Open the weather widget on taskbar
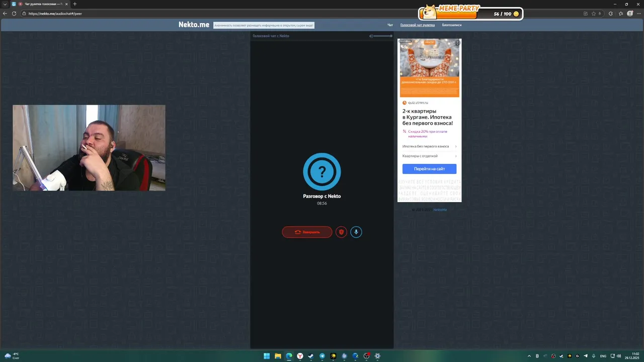This screenshot has width=644, height=362. click(x=12, y=356)
